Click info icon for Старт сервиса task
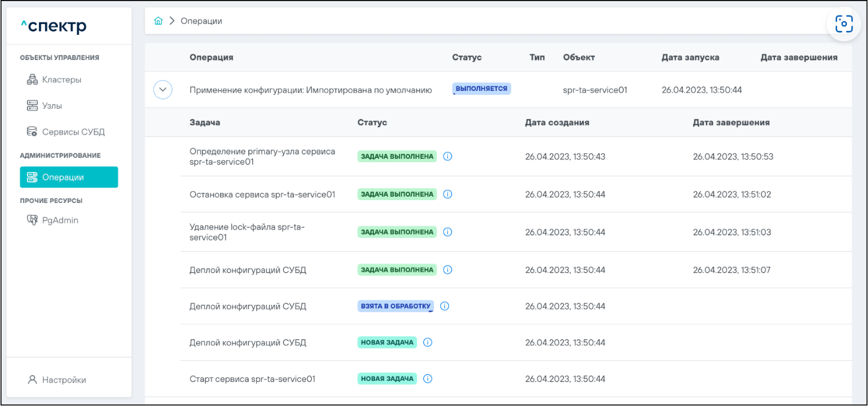This screenshot has height=406, width=868. click(x=428, y=379)
